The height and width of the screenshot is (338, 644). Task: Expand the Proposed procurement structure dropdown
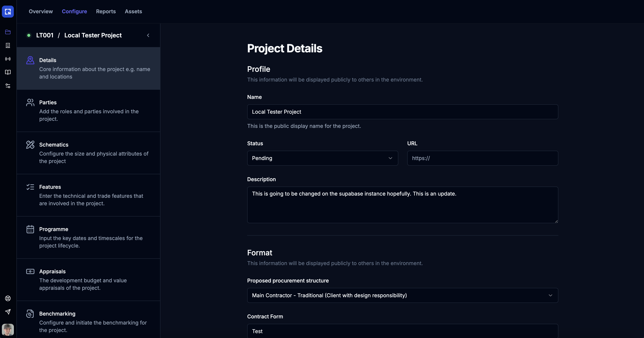[402, 295]
